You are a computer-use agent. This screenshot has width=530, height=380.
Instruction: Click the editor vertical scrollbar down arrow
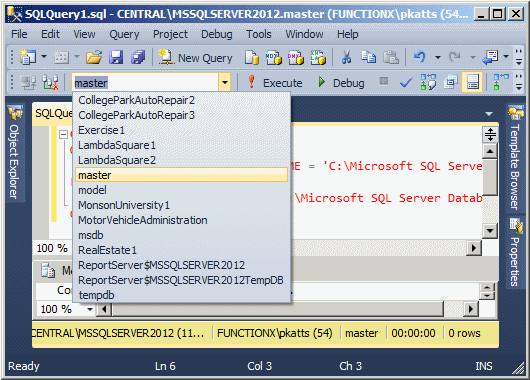[490, 232]
